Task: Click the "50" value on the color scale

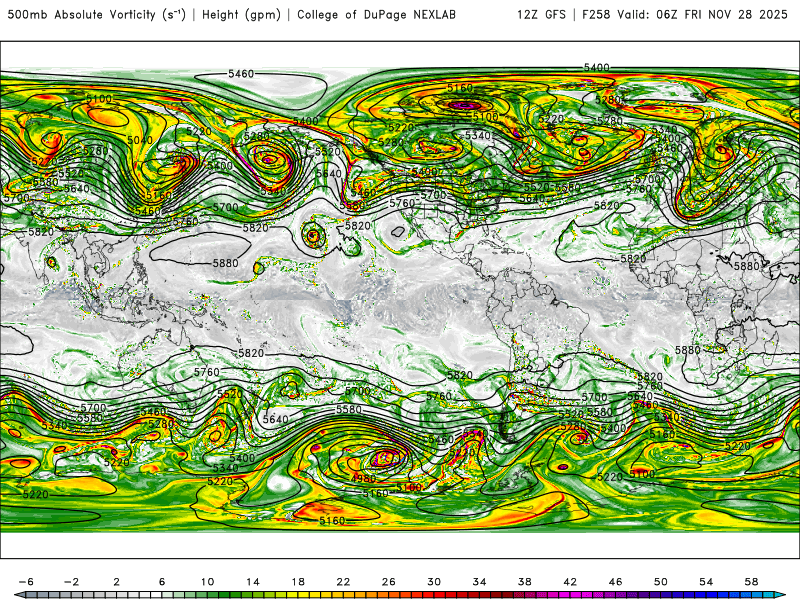Action: click(661, 582)
